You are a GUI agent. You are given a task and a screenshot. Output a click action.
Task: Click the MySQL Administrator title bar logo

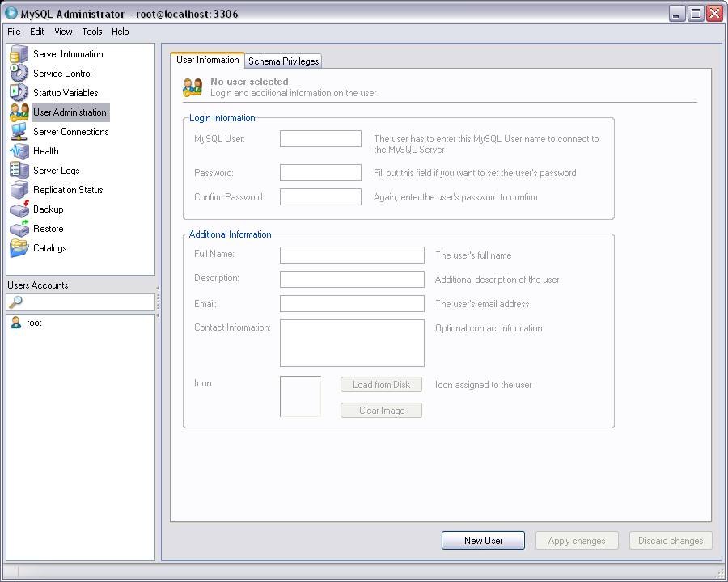click(x=11, y=14)
